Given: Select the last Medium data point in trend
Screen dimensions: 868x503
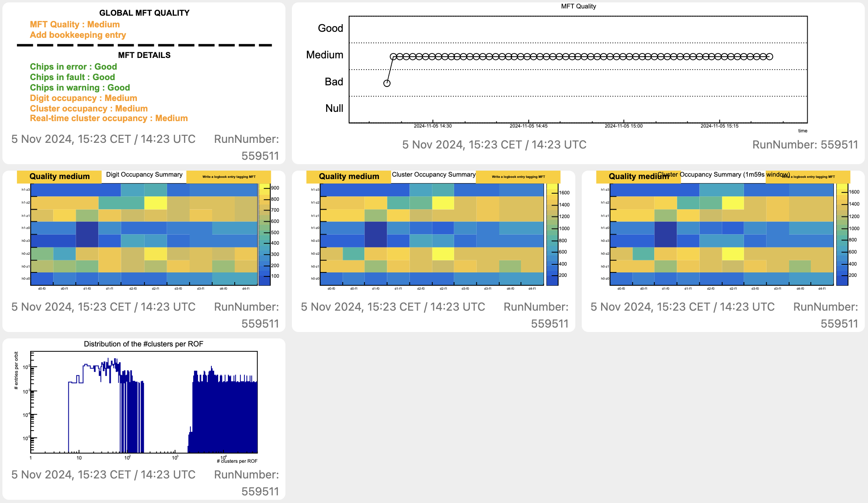Looking at the screenshot, I should click(769, 57).
